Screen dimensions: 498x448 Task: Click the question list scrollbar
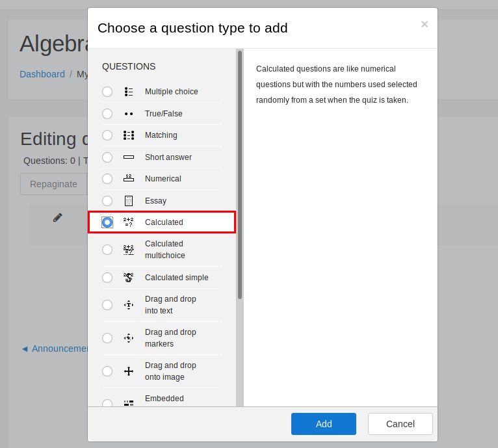pyautogui.click(x=239, y=176)
